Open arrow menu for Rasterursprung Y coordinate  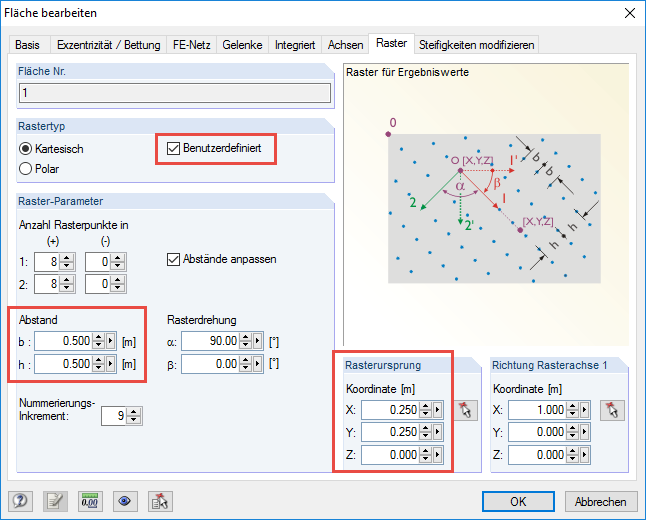click(438, 432)
